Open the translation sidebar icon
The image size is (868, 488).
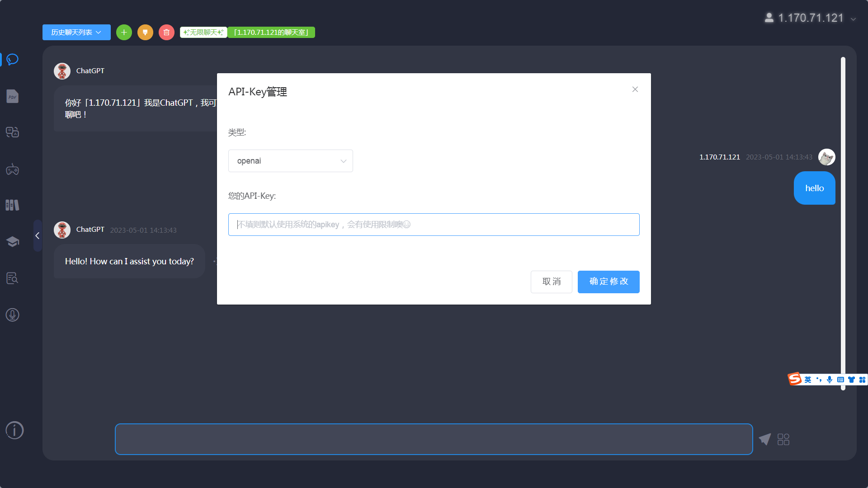tap(13, 132)
